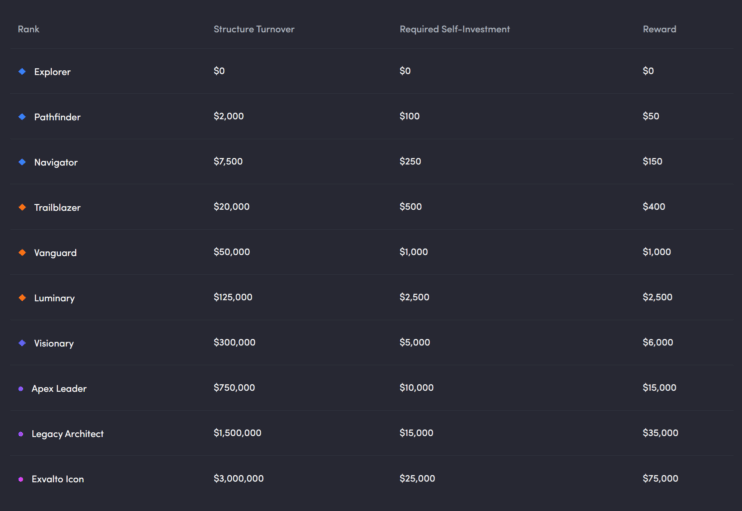Click the blue diamond icon beside Explorer

22,71
